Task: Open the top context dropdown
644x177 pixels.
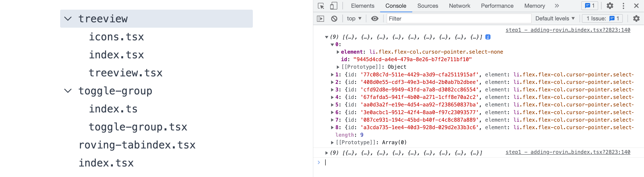Action: tap(354, 18)
